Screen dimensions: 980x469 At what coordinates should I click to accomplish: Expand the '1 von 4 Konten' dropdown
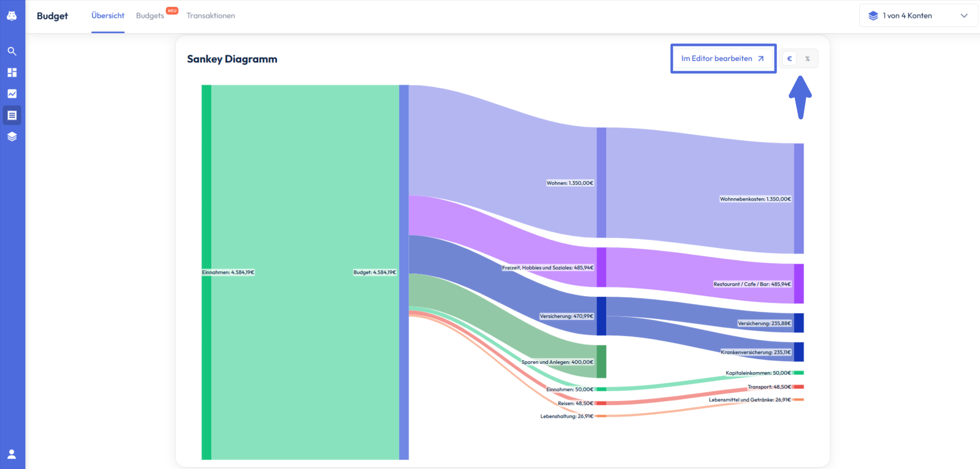pos(907,16)
